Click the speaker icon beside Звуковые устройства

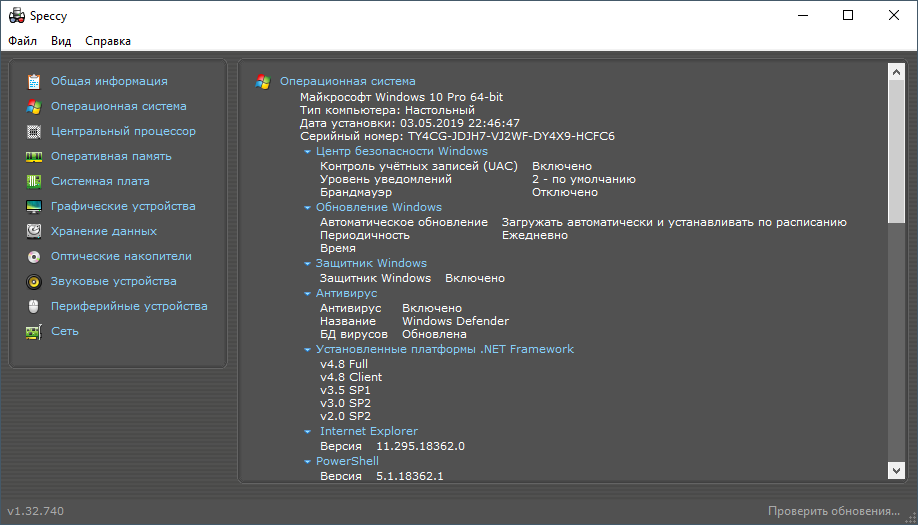coord(34,282)
